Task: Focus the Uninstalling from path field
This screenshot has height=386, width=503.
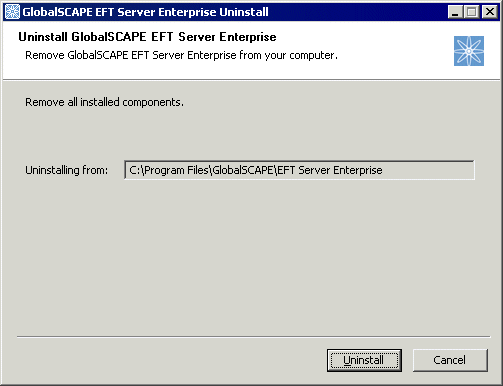Action: click(299, 170)
